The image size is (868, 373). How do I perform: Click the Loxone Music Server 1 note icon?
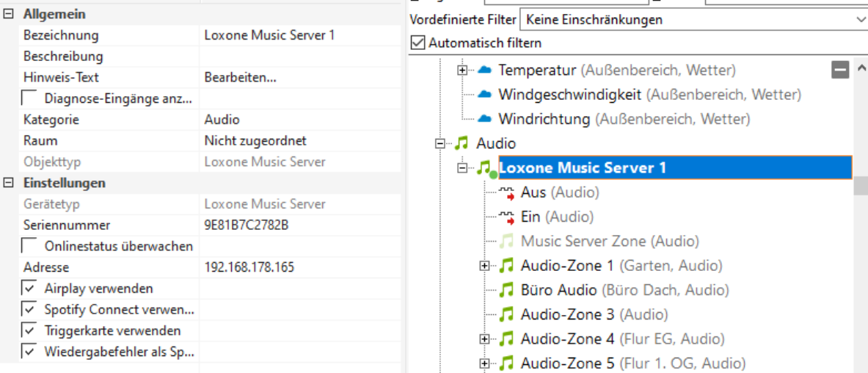(x=484, y=168)
